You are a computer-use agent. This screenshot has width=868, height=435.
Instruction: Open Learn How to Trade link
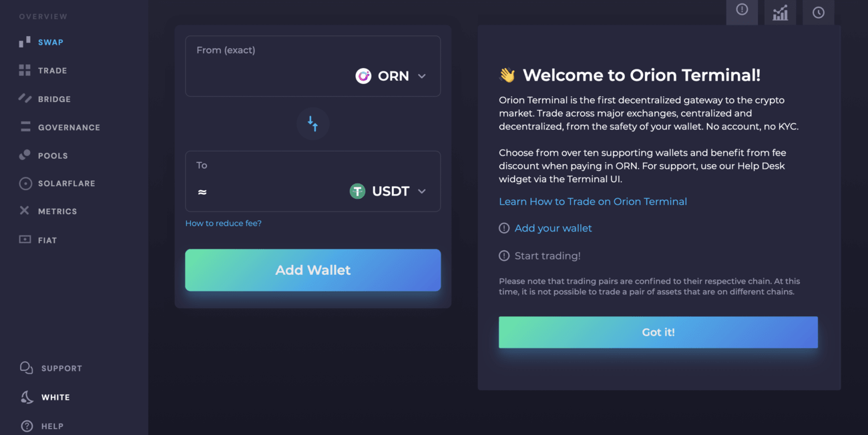[x=593, y=201]
